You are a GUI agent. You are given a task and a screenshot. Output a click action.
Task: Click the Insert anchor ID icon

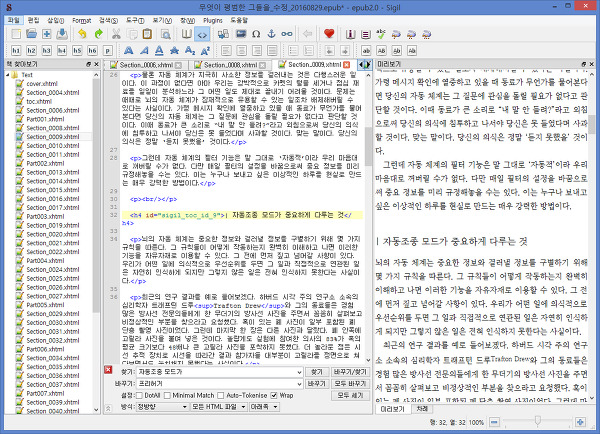pyautogui.click(x=271, y=34)
